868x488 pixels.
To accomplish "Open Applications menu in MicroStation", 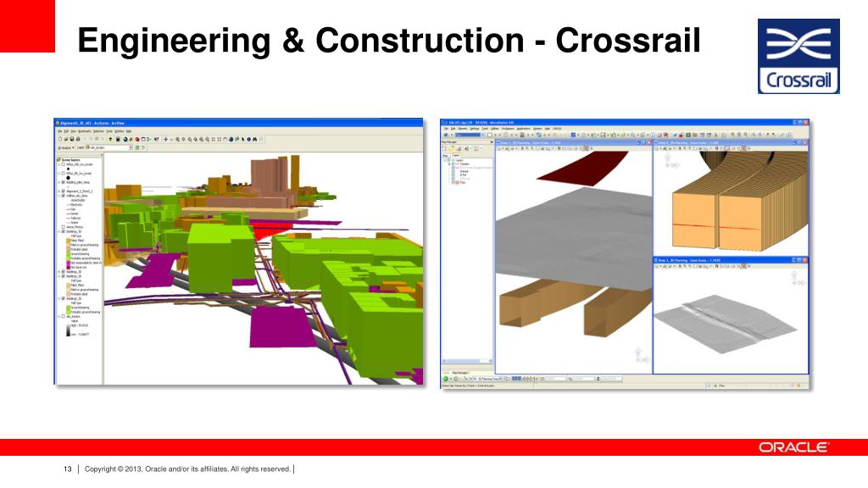I will tap(523, 129).
